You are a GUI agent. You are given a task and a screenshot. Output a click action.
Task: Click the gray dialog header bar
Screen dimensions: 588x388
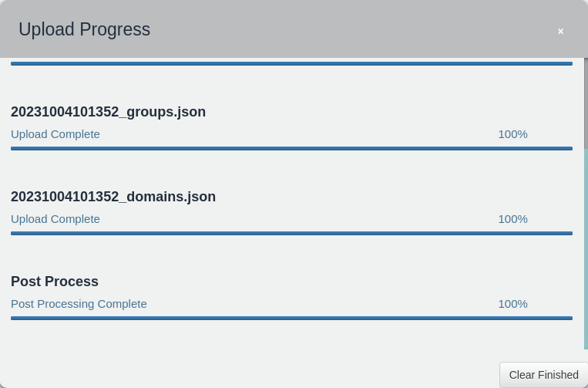pyautogui.click(x=294, y=29)
